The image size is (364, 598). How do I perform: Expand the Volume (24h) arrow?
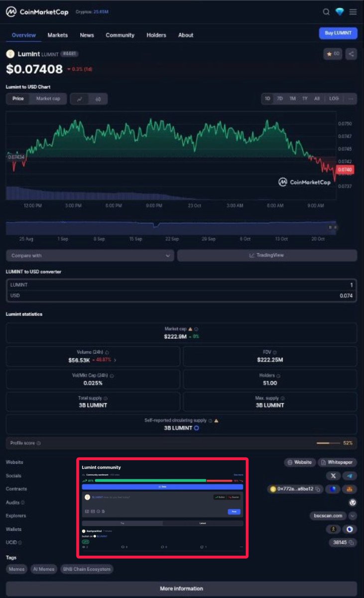click(115, 360)
